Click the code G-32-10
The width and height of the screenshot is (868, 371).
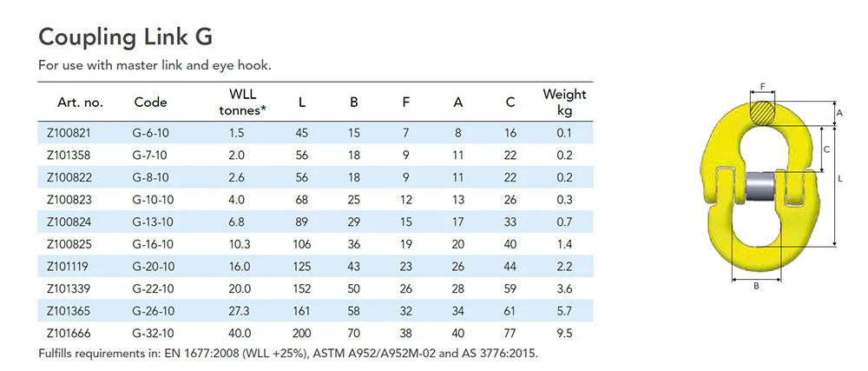(155, 332)
